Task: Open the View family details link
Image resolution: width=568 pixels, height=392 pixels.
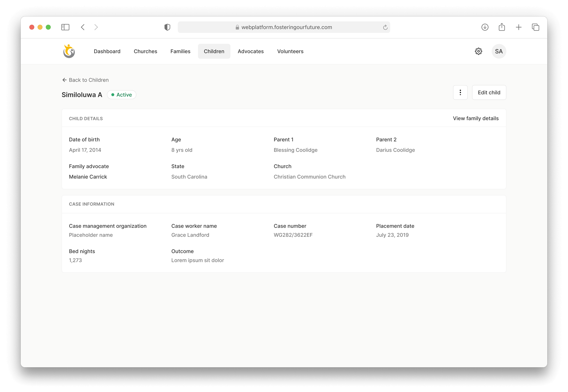Action: [x=476, y=118]
